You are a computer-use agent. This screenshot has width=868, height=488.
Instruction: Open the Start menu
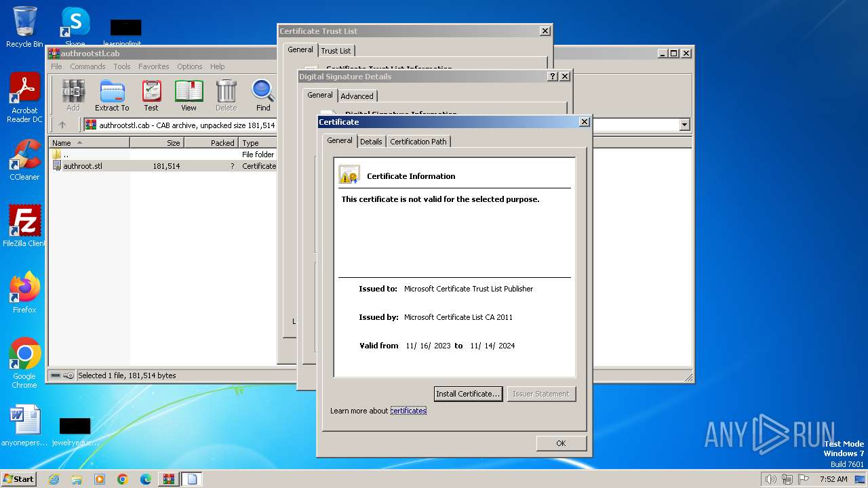click(x=19, y=479)
